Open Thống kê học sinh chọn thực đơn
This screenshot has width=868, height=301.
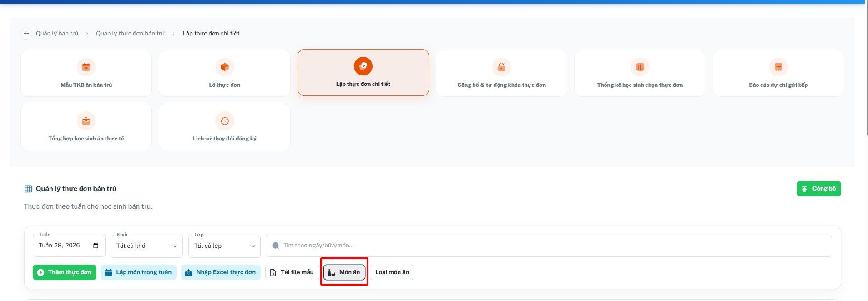[640, 73]
